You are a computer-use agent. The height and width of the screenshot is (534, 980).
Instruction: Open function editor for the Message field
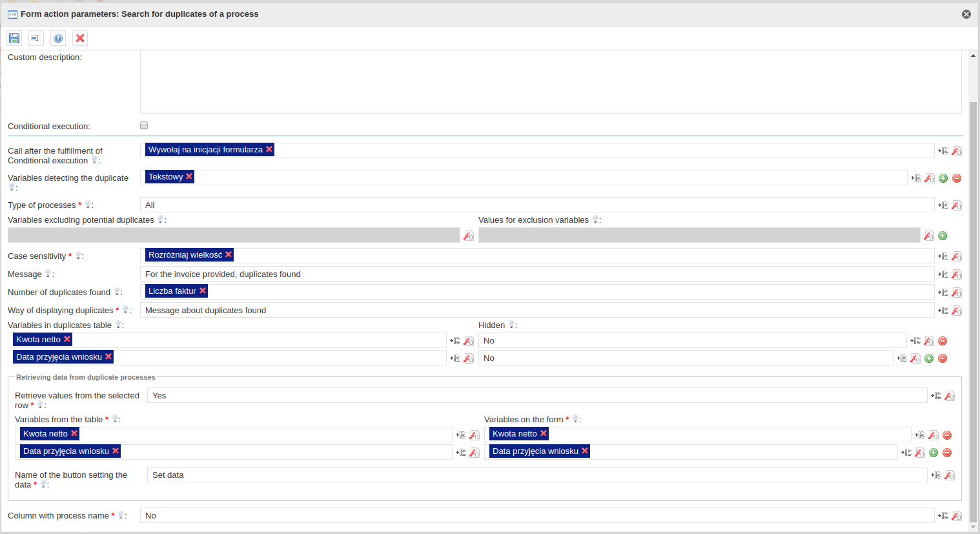point(957,274)
